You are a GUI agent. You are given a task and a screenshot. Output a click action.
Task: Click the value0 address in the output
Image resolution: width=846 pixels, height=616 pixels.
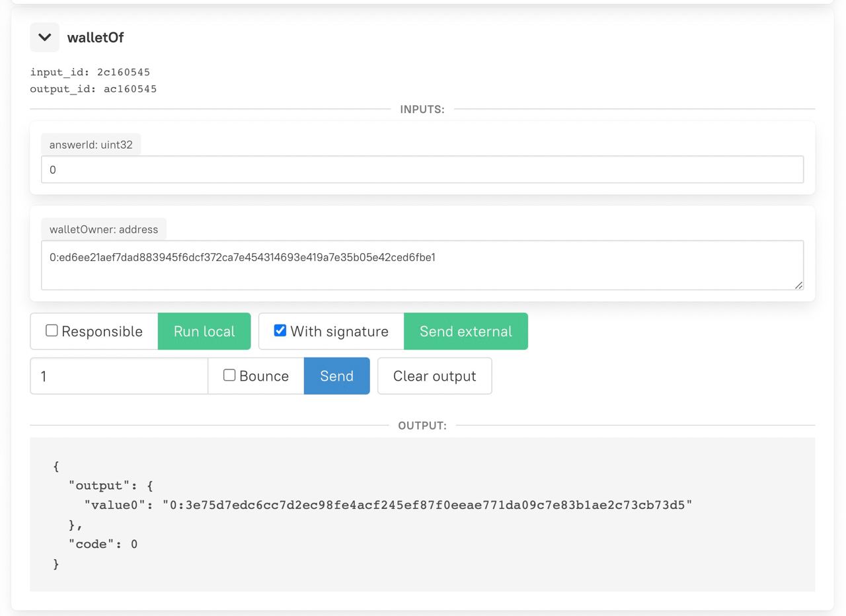pyautogui.click(x=427, y=506)
